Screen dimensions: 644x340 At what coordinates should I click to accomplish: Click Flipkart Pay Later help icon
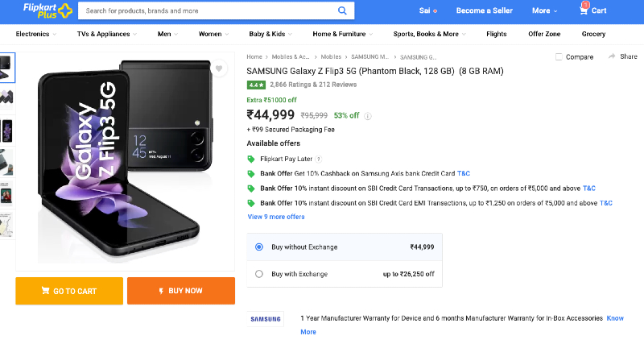[x=319, y=160]
